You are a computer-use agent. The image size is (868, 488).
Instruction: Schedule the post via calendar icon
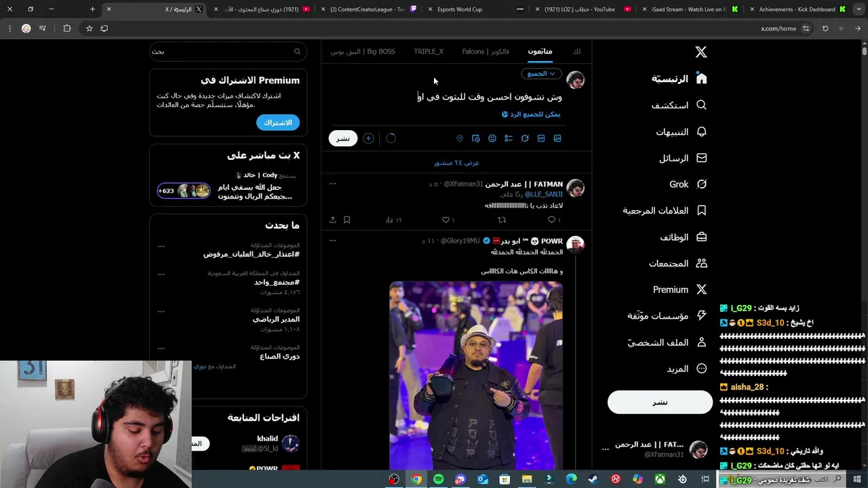tap(476, 138)
